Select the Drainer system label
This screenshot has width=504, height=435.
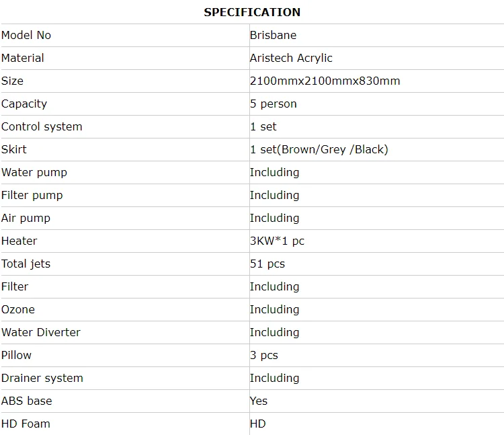[42, 378]
